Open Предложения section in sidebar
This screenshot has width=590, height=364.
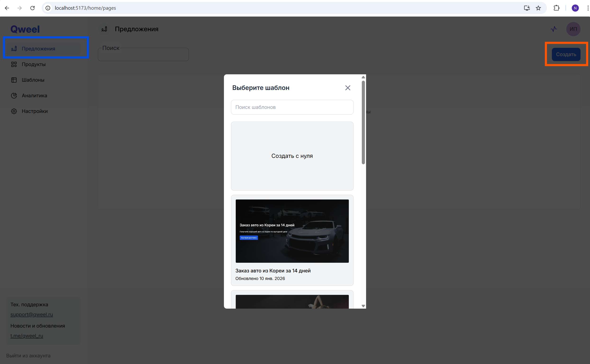39,49
